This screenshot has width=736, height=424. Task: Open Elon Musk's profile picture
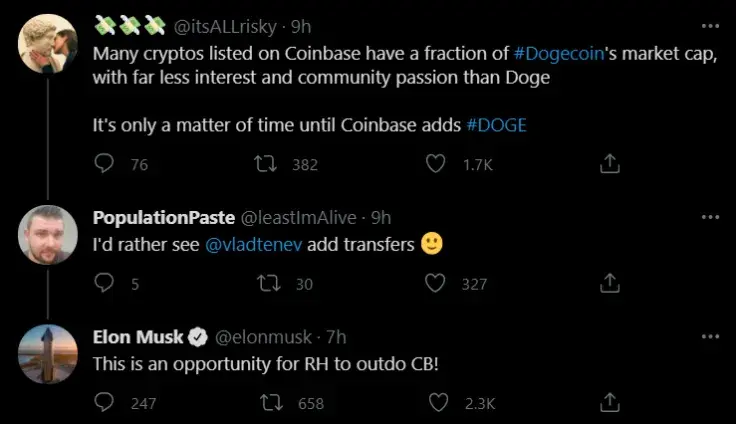click(47, 355)
